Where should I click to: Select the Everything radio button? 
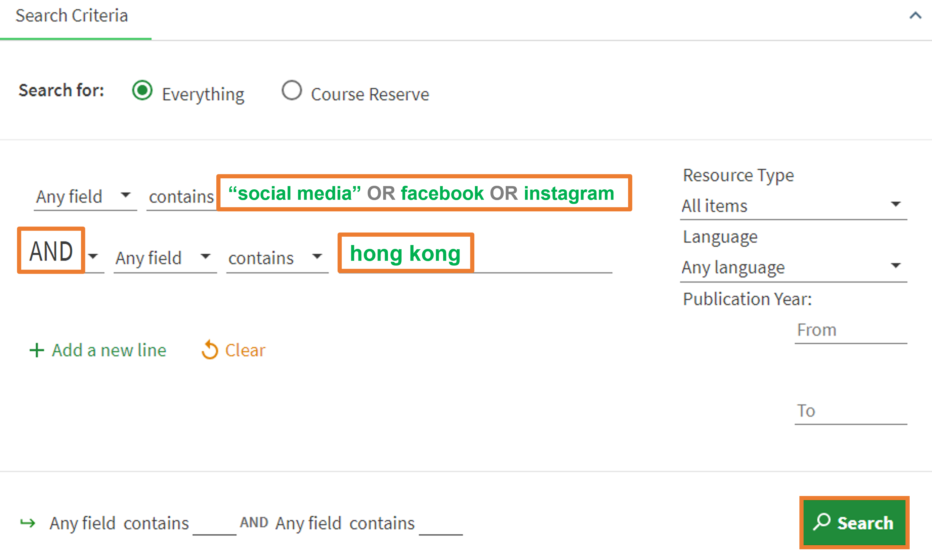pyautogui.click(x=142, y=91)
